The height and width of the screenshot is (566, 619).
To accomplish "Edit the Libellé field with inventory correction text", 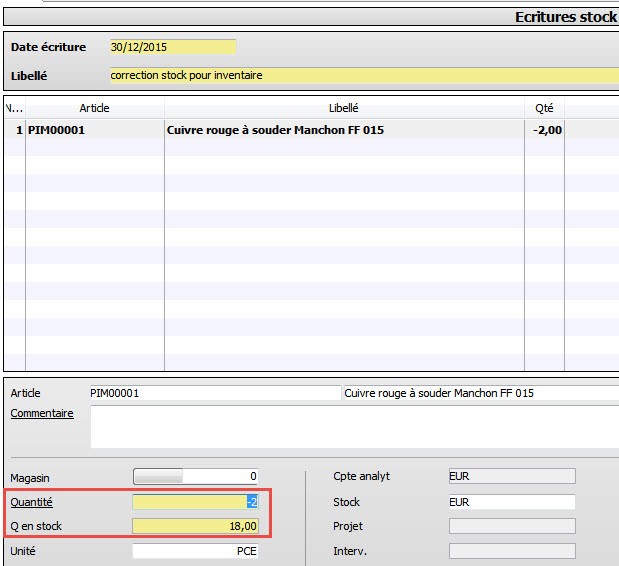I will pos(364,75).
